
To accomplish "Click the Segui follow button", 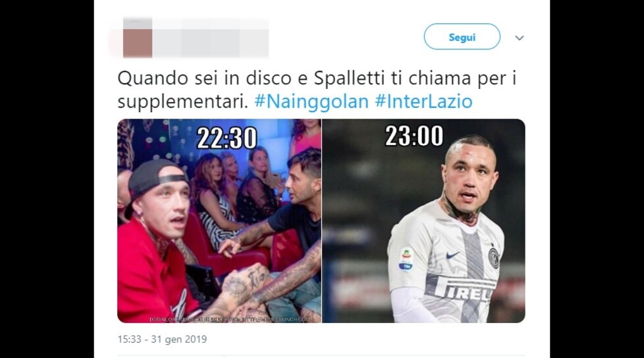I will tap(462, 37).
